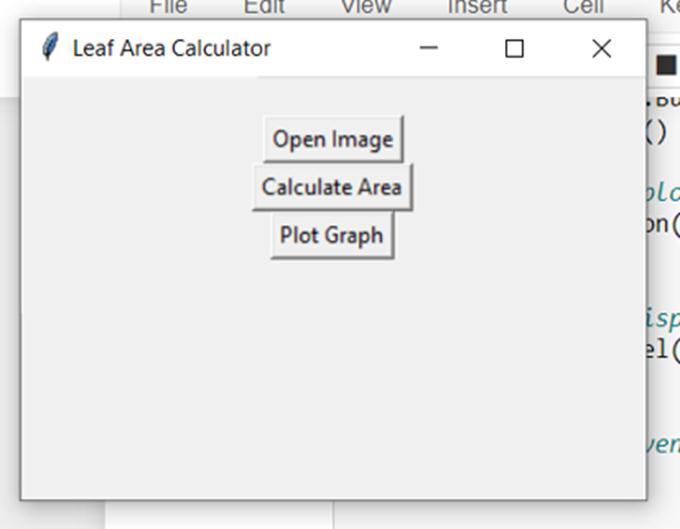Open the partially visible Kernel menu

coord(670,7)
